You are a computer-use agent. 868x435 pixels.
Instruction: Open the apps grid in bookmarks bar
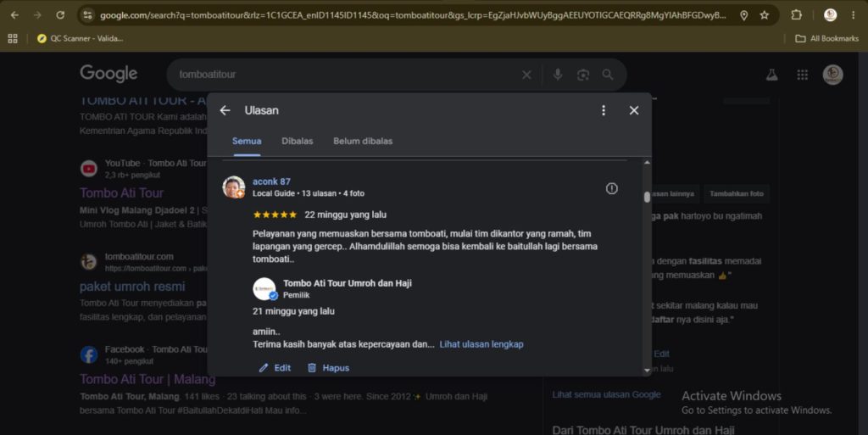click(x=13, y=38)
